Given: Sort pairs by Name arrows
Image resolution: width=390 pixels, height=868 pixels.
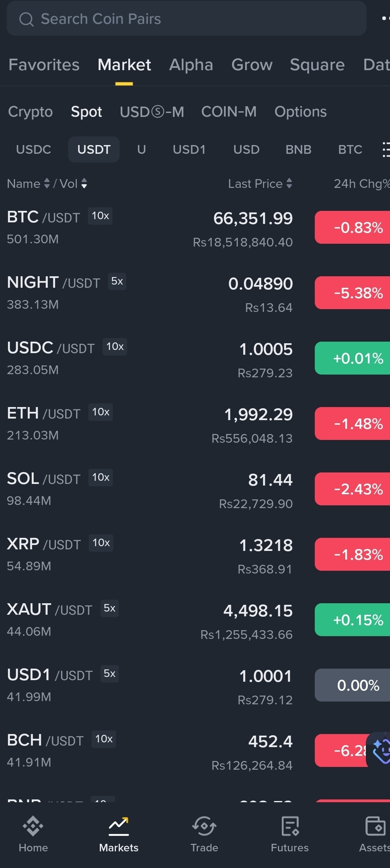Looking at the screenshot, I should point(47,184).
